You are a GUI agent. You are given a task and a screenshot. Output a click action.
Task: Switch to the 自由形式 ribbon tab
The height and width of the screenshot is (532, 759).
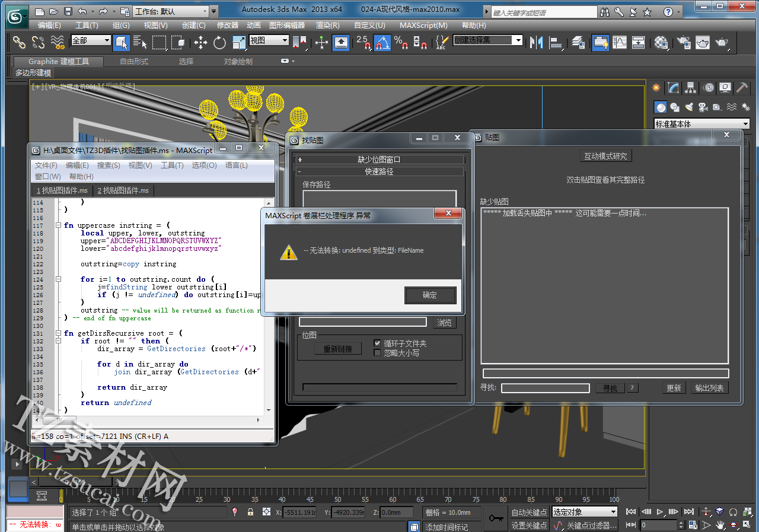click(134, 61)
